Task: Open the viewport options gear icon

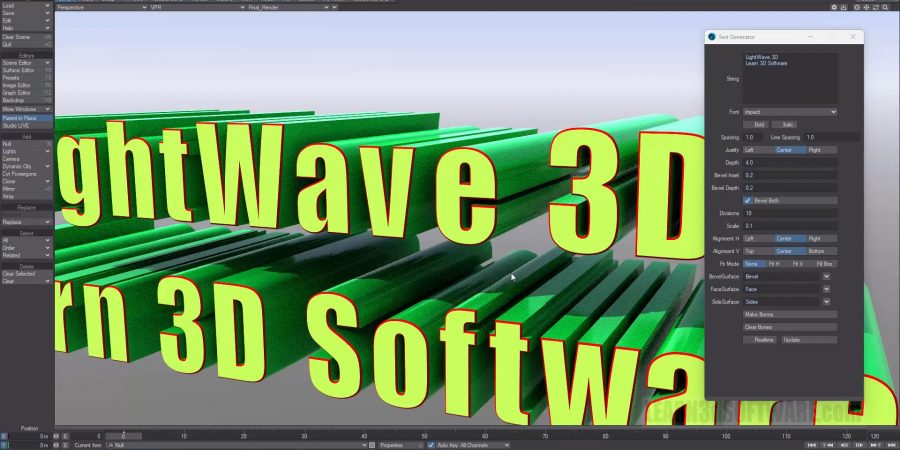Action: (x=835, y=7)
